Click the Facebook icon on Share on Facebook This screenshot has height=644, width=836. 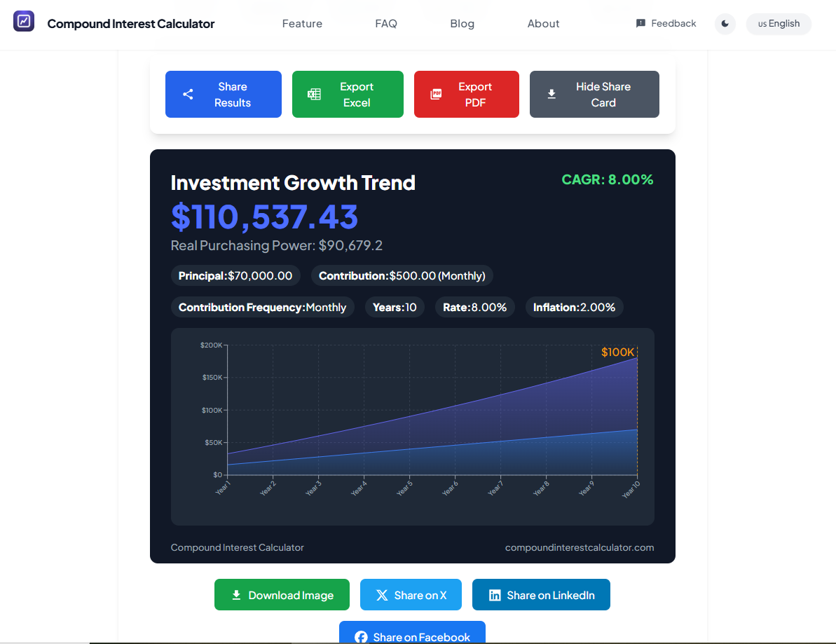362,637
